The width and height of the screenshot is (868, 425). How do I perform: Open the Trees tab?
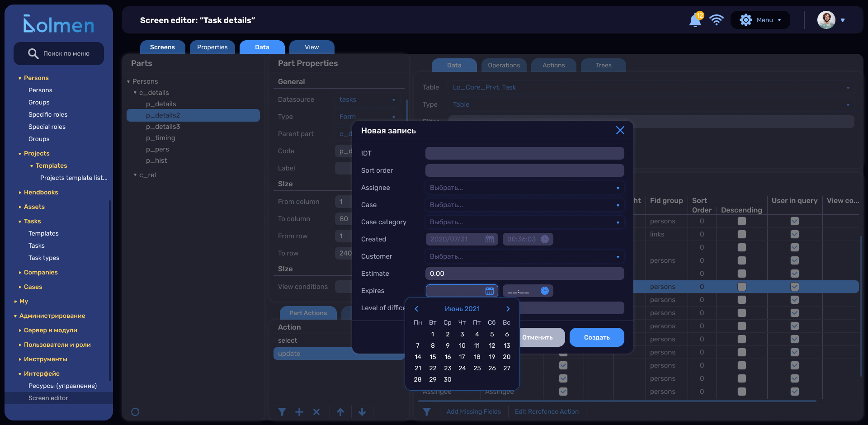604,65
